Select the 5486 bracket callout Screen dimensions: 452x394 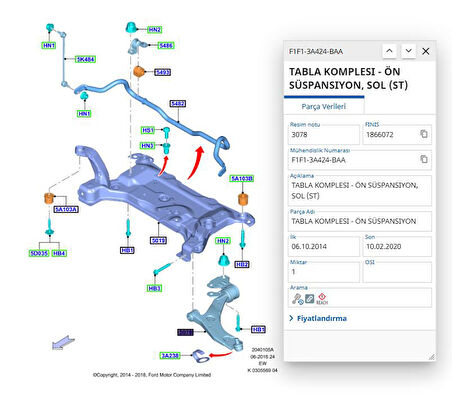pos(166,45)
